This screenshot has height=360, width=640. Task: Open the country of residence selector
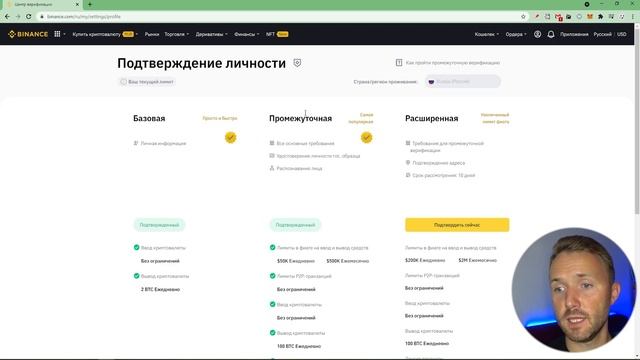pyautogui.click(x=462, y=82)
